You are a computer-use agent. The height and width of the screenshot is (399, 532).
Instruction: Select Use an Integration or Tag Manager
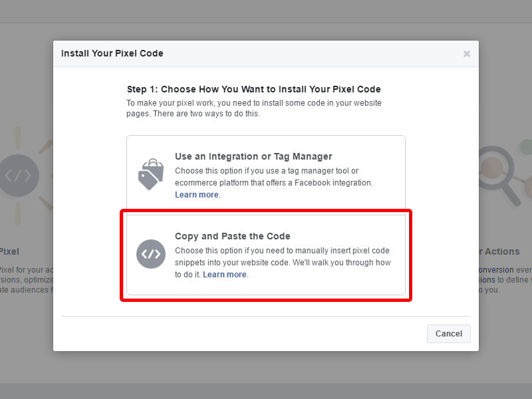[266, 175]
